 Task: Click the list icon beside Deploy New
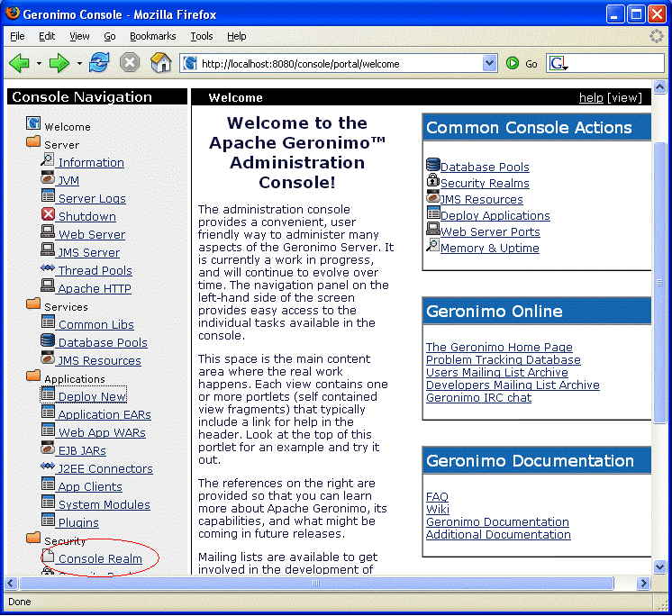48,394
